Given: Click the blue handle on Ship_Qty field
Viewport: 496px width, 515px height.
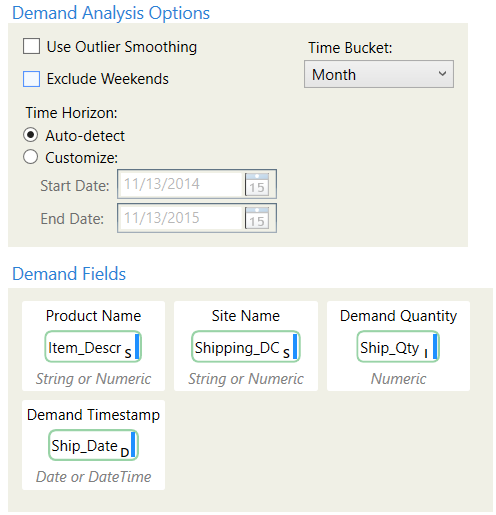Looking at the screenshot, I should 435,347.
